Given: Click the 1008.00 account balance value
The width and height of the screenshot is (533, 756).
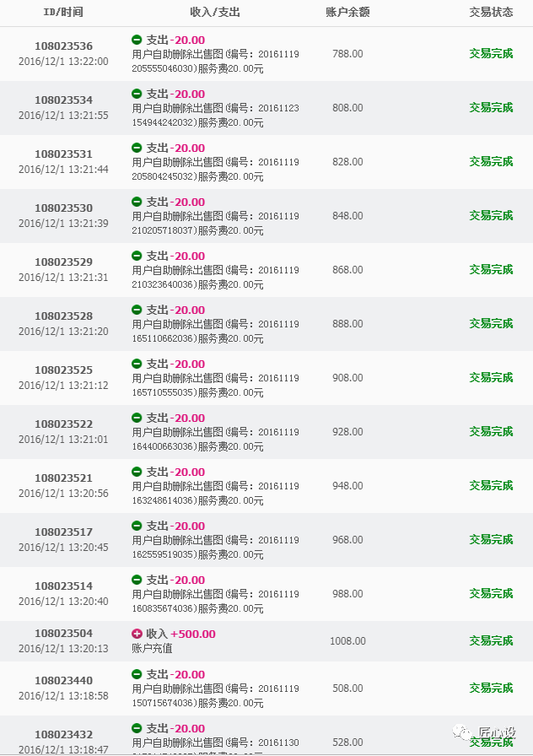Looking at the screenshot, I should coord(347,641).
